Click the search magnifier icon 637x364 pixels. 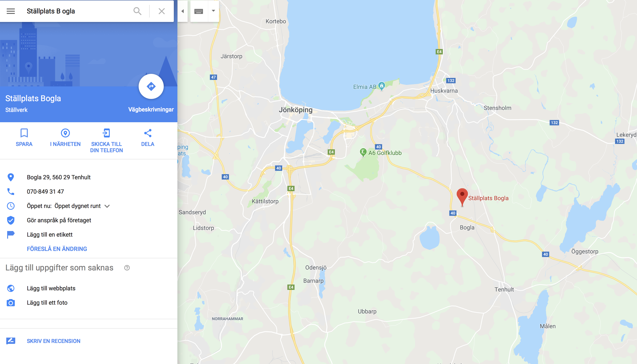click(137, 11)
